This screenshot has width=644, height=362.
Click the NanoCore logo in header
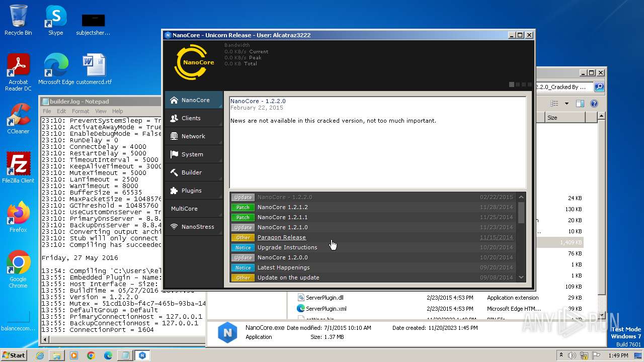(x=194, y=62)
